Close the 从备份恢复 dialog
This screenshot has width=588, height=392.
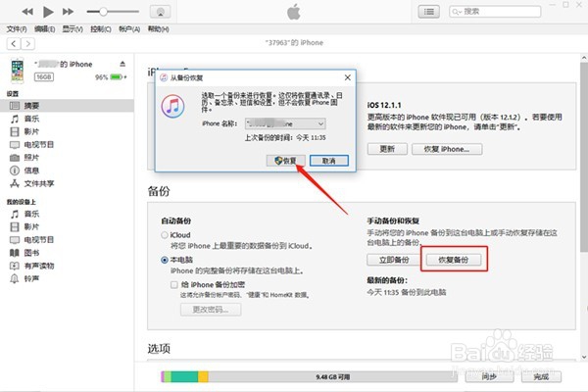click(x=348, y=77)
